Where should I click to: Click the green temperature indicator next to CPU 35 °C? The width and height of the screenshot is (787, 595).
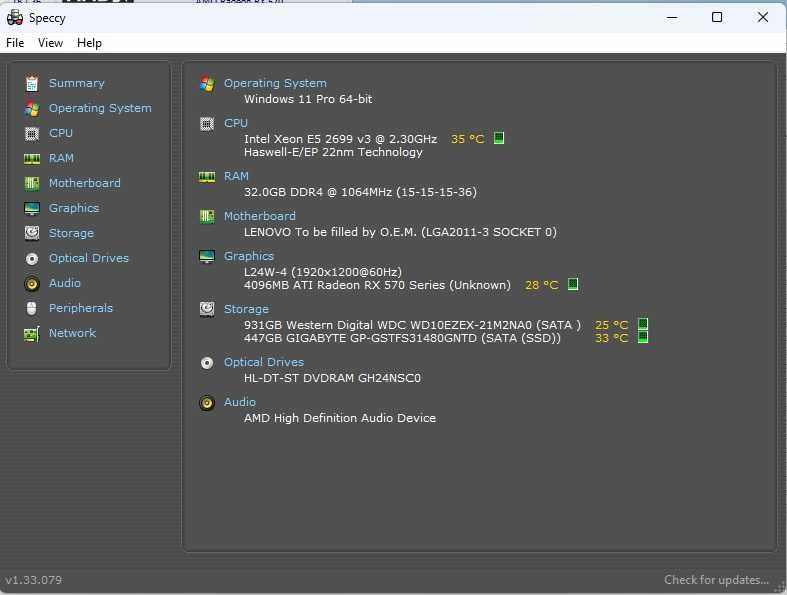pos(499,138)
